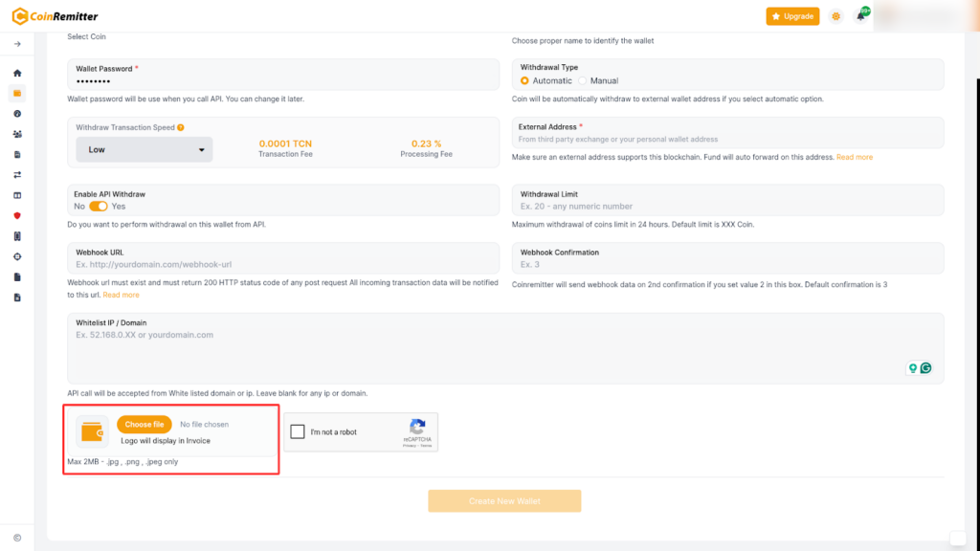
Task: Click the Upgrade button
Action: [x=792, y=16]
